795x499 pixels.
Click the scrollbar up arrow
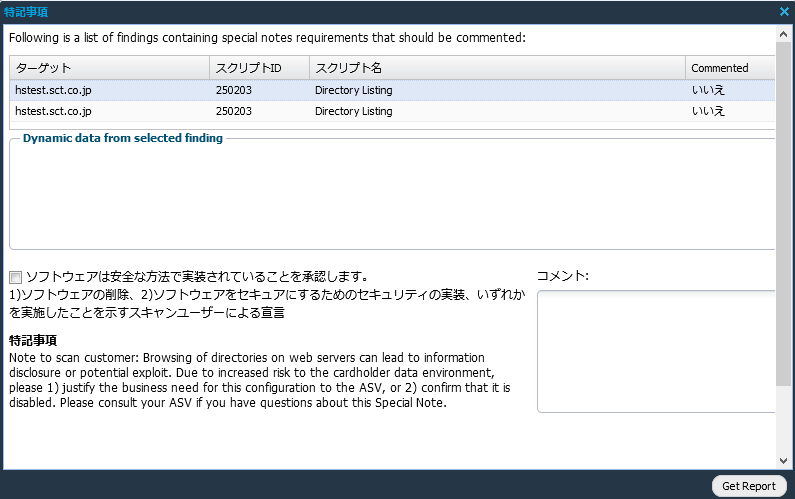tap(784, 33)
